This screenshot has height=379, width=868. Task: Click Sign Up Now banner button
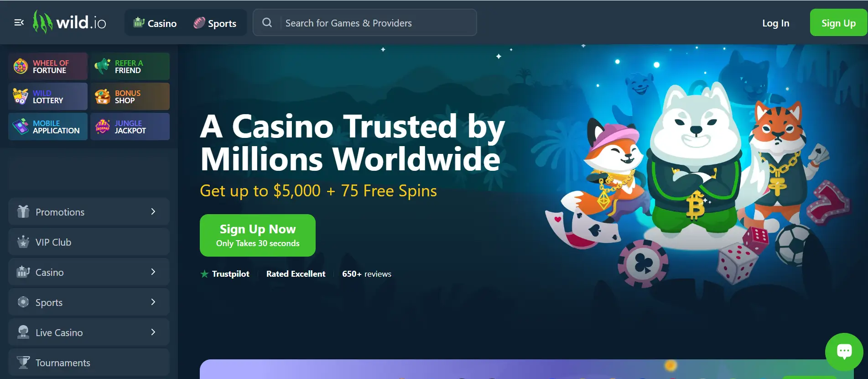(x=258, y=235)
